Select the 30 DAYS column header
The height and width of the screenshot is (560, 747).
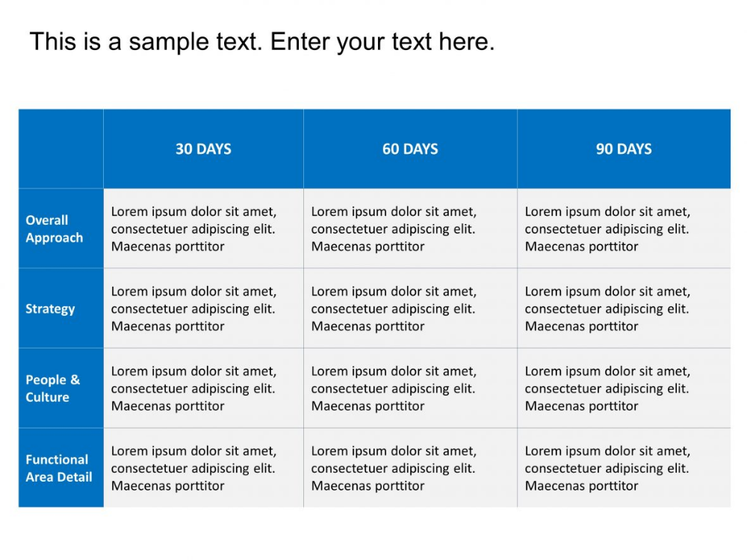[203, 149]
